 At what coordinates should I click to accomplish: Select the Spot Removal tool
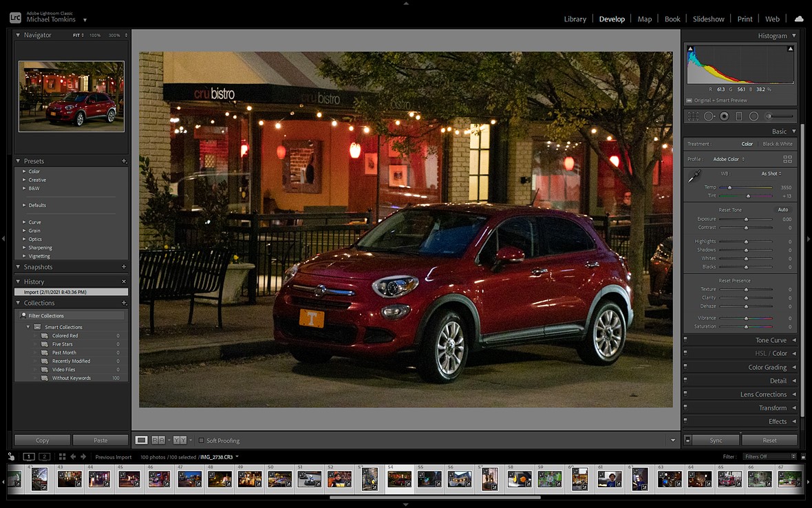point(709,116)
